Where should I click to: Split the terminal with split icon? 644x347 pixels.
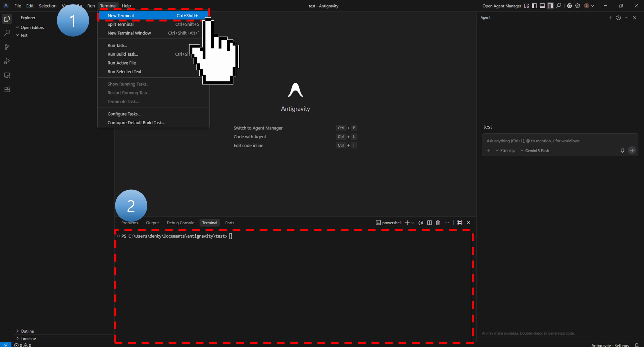429,223
